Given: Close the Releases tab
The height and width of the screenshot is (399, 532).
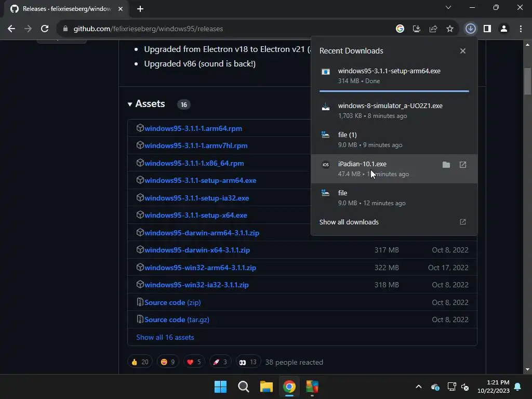Looking at the screenshot, I should pos(121,9).
